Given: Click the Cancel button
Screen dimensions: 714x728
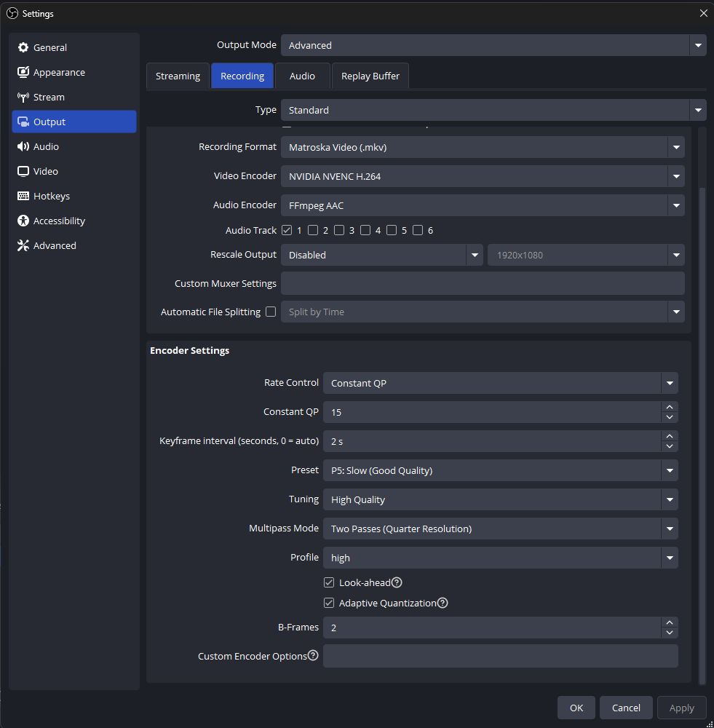Looking at the screenshot, I should [626, 708].
